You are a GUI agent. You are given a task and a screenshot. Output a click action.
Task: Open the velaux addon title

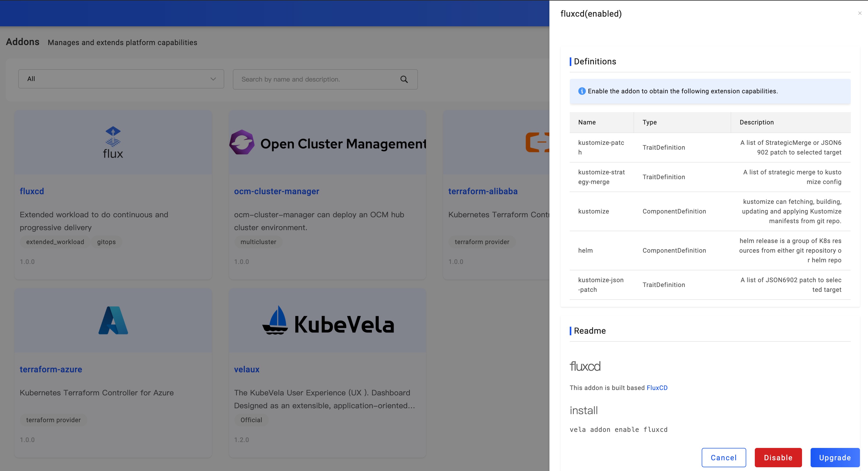click(246, 369)
